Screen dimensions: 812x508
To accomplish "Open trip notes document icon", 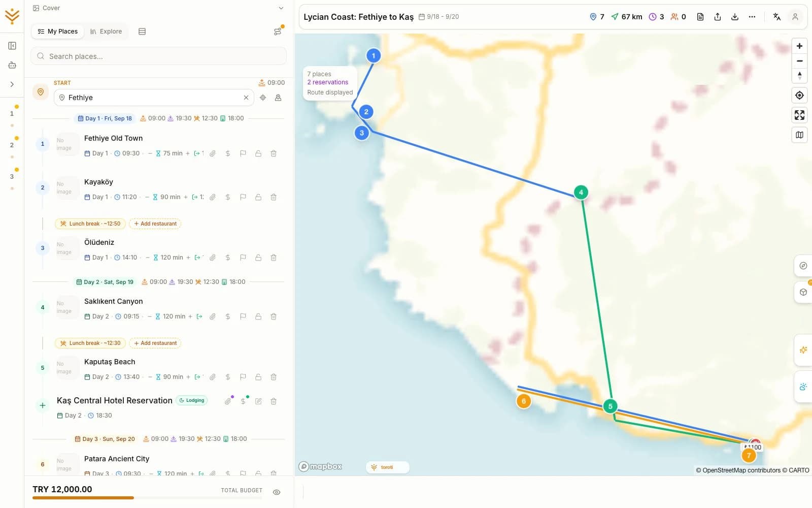I will click(700, 17).
